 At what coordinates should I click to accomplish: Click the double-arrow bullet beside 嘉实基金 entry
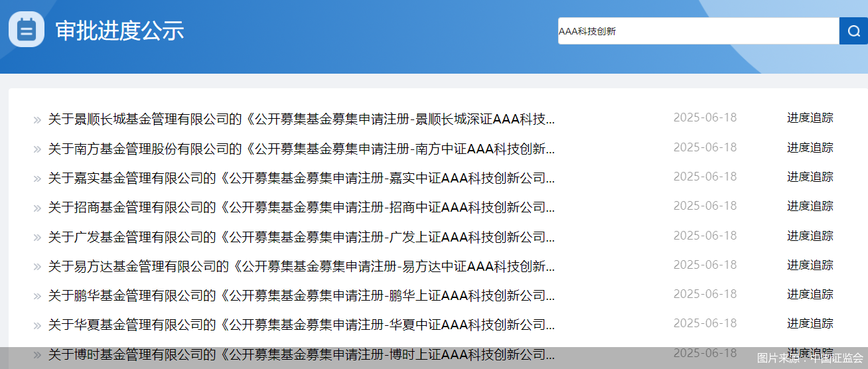(37, 179)
